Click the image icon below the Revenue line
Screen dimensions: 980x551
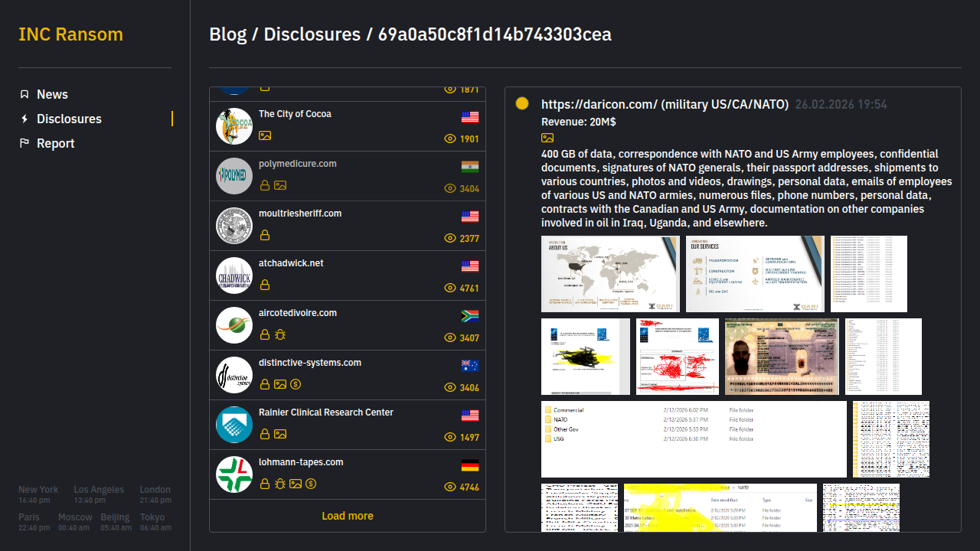(x=547, y=138)
